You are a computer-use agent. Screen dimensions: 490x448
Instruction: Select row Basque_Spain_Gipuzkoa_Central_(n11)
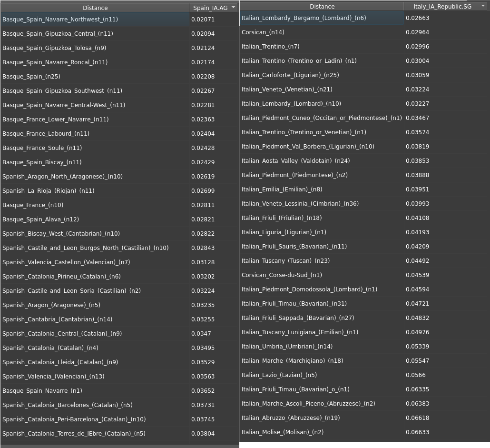(120, 33)
